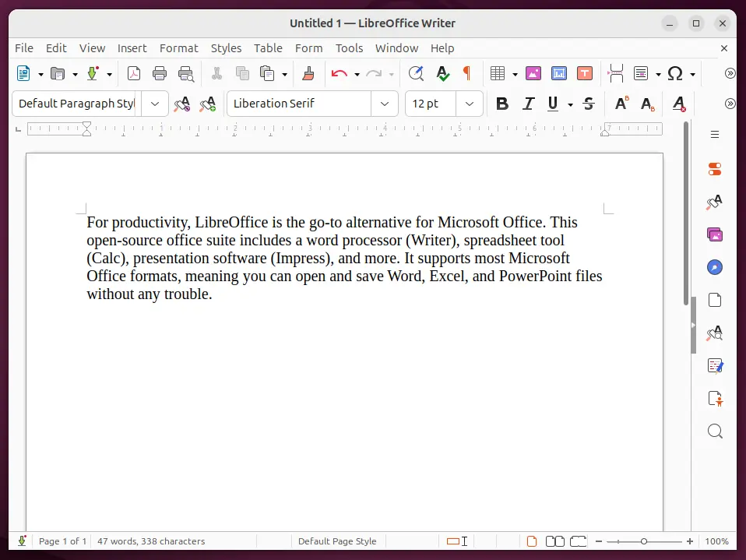
Task: Open the Font Size dropdown list
Action: click(469, 104)
